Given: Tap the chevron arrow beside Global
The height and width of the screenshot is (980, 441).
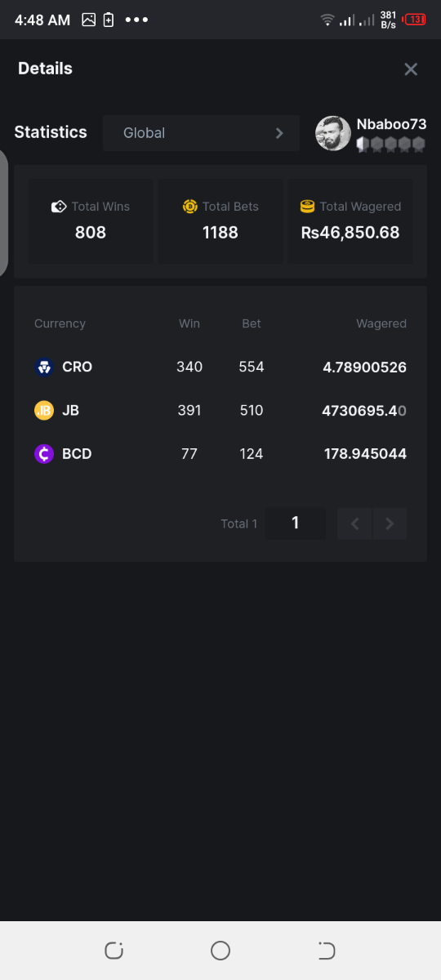Looking at the screenshot, I should (x=279, y=133).
